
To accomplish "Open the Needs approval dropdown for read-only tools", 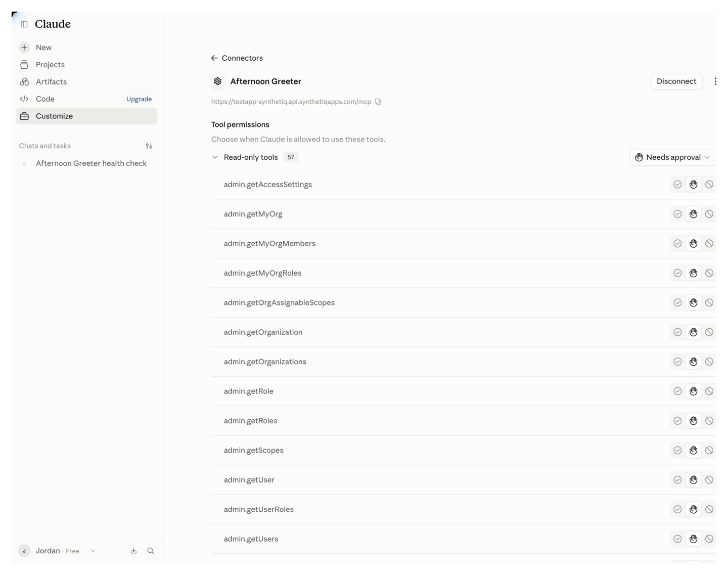I will [673, 157].
